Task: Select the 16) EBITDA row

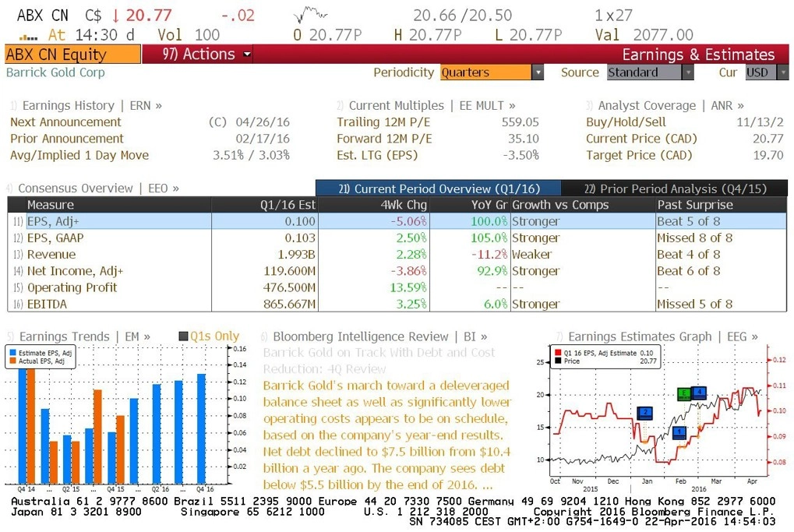Action: click(397, 304)
